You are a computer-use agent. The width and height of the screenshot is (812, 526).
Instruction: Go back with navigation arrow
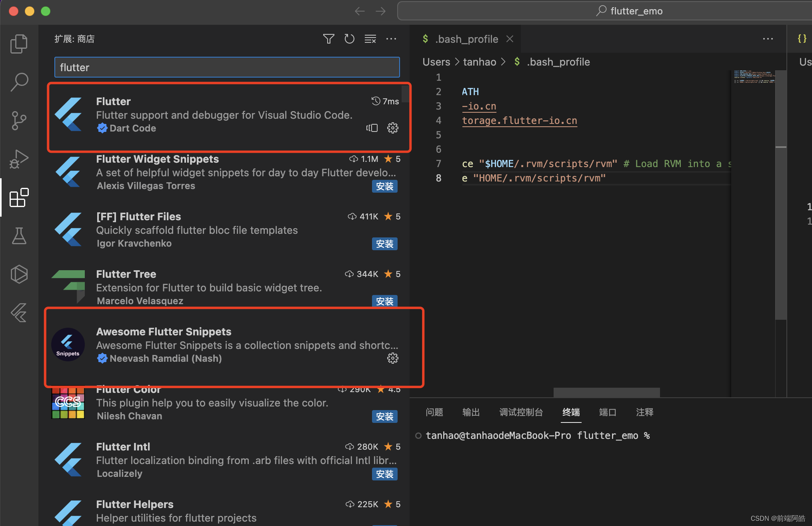[x=360, y=11]
